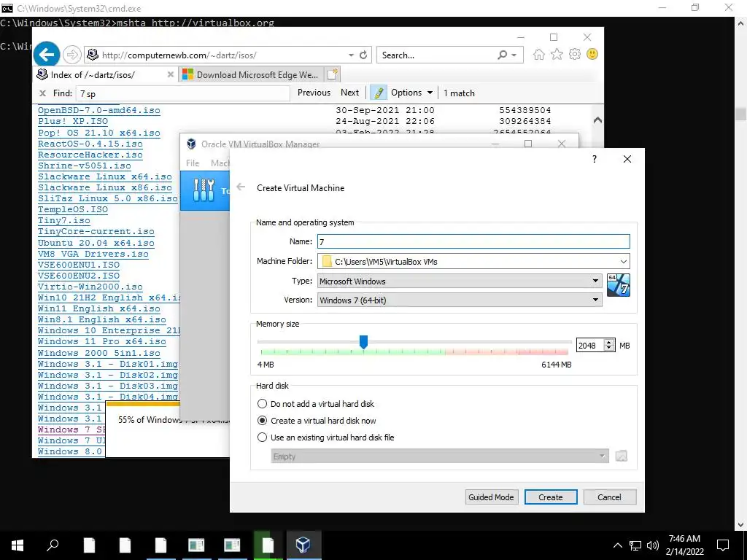The width and height of the screenshot is (747, 560).
Task: Open 'Windows 2000 5in1.iso' link
Action: click(x=99, y=353)
